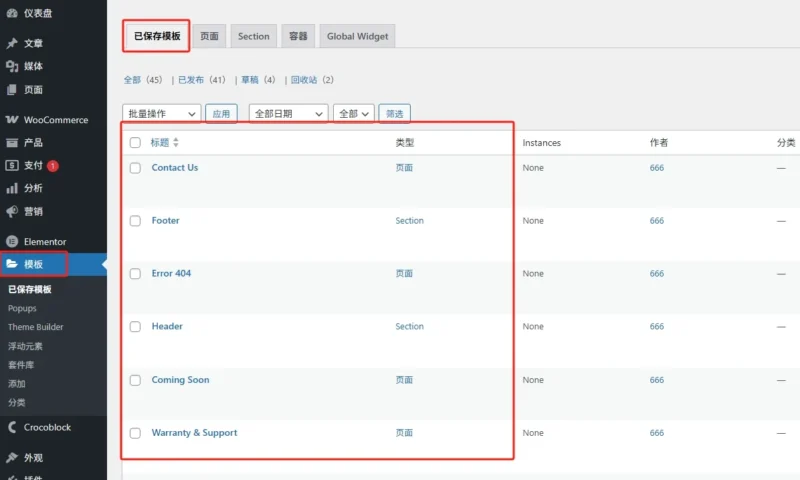The height and width of the screenshot is (480, 800).
Task: Open the Dashboard gauge icon in sidebar
Action: [x=12, y=13]
